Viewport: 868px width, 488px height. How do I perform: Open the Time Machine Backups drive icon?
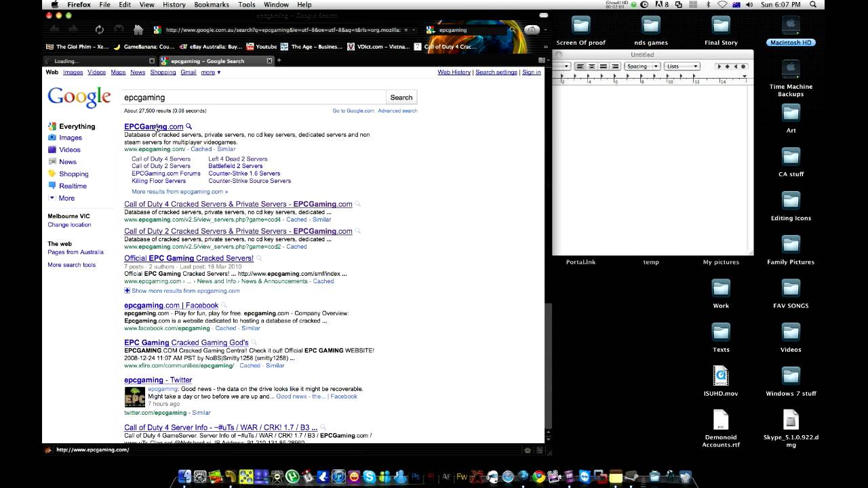click(791, 78)
